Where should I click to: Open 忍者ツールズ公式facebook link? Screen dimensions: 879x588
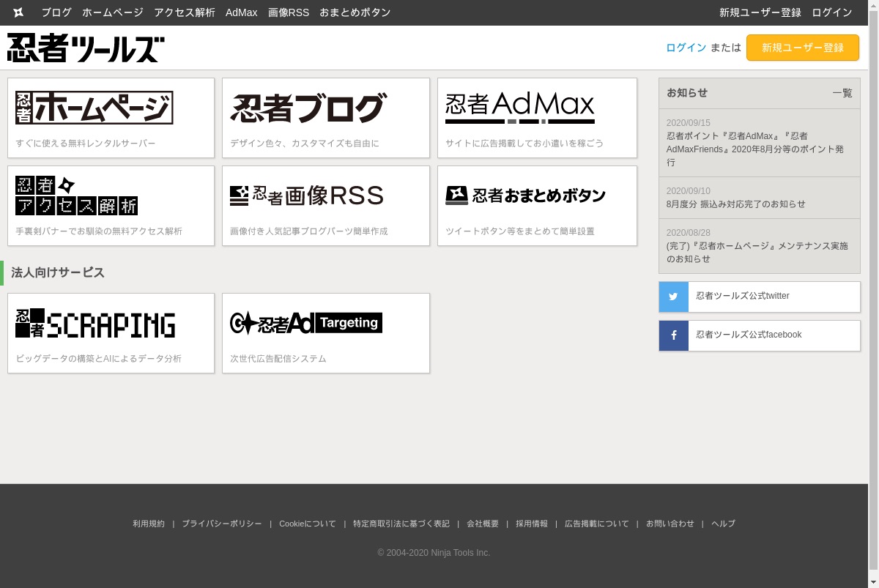pos(760,335)
